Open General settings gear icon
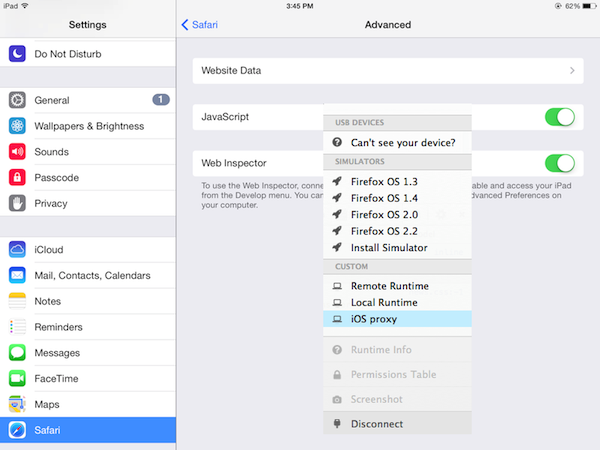The image size is (600, 450). (17, 100)
